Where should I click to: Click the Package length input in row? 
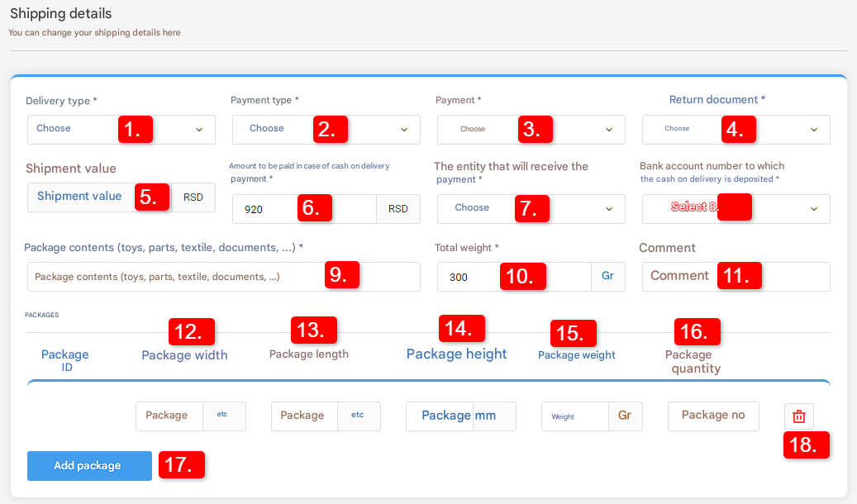coord(304,416)
